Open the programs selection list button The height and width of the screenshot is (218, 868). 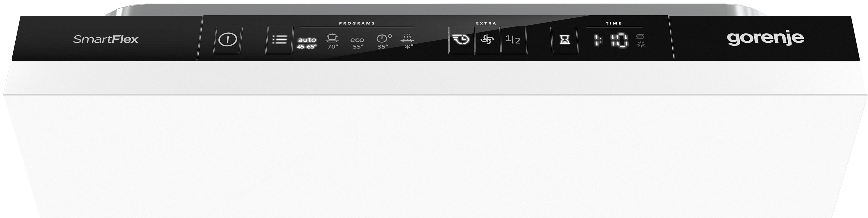pyautogui.click(x=279, y=40)
